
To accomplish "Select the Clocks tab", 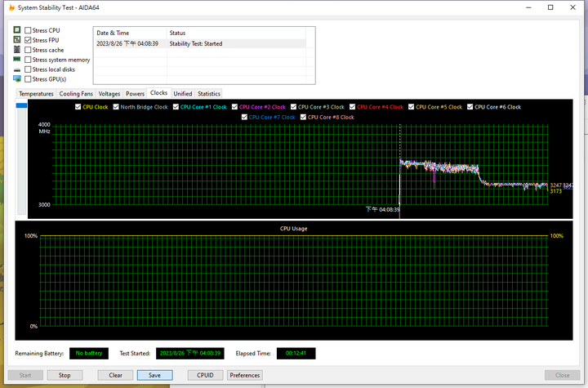I will pyautogui.click(x=158, y=92).
